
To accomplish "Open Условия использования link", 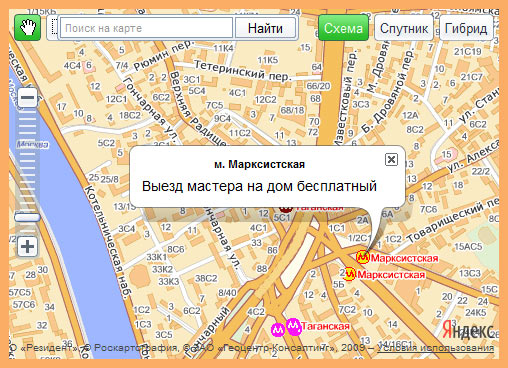I will point(435,348).
